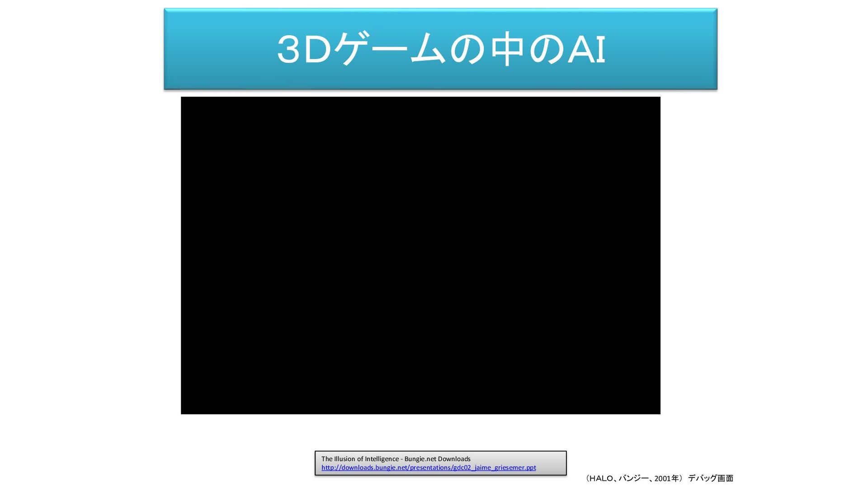868x488 pixels.
Task: Click "The Illusion of Intelligence" citation text
Action: (360, 459)
